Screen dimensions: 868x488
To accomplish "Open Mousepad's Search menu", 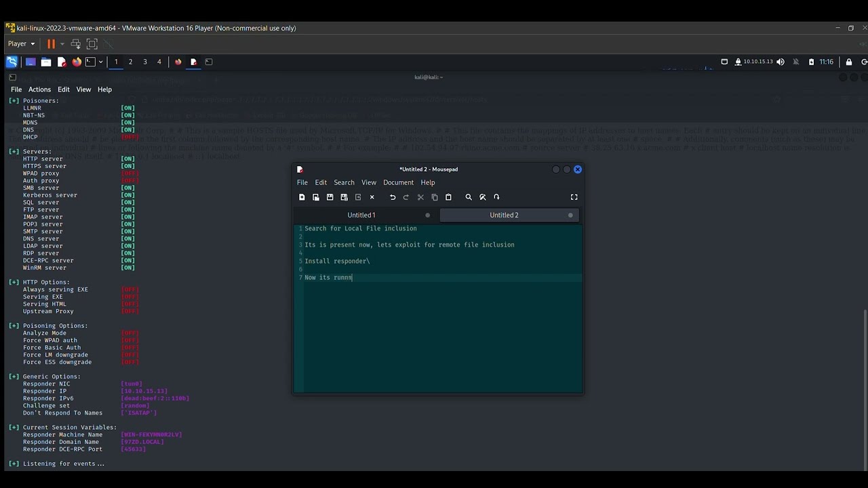I will coord(344,182).
